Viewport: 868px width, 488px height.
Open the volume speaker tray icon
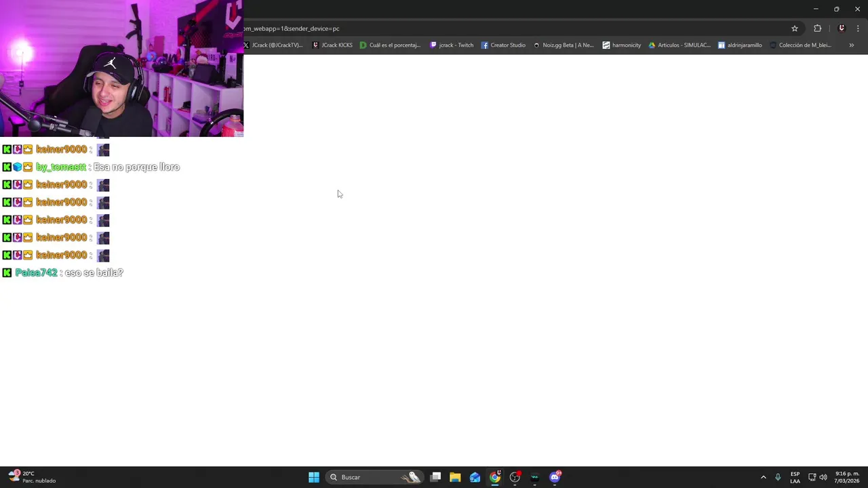point(823,477)
